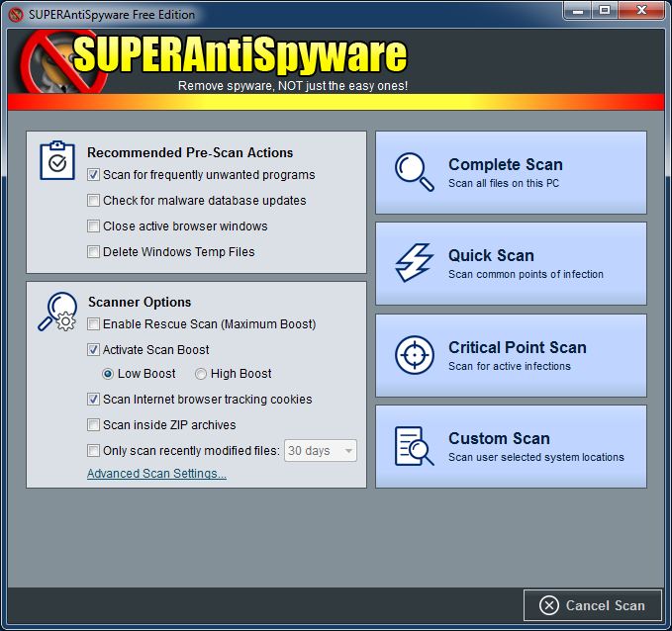Click the Complete Scan magnifying glass icon

click(414, 171)
